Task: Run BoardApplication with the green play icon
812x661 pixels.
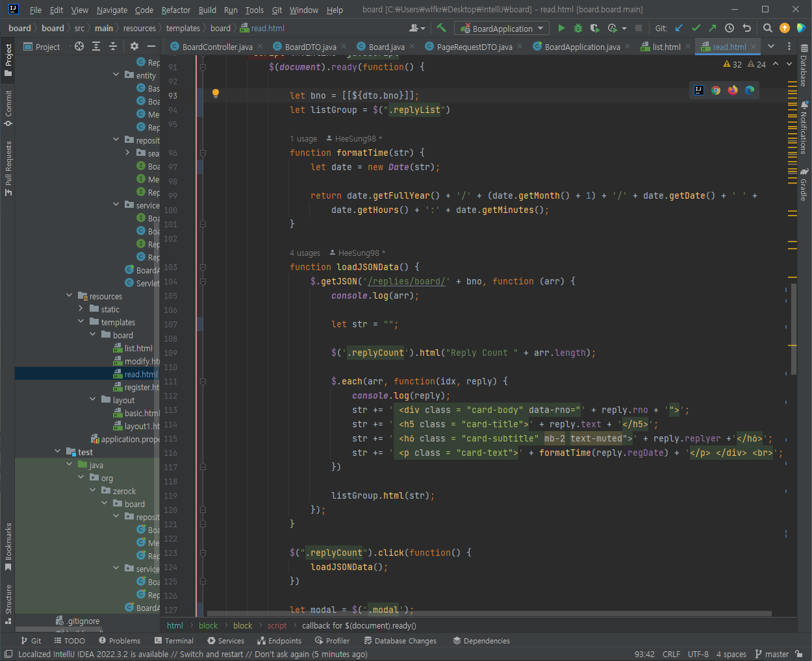Action: click(561, 28)
